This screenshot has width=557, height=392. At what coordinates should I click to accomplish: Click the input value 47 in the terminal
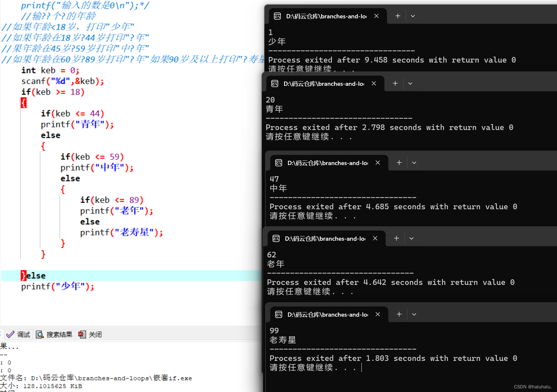coord(274,179)
